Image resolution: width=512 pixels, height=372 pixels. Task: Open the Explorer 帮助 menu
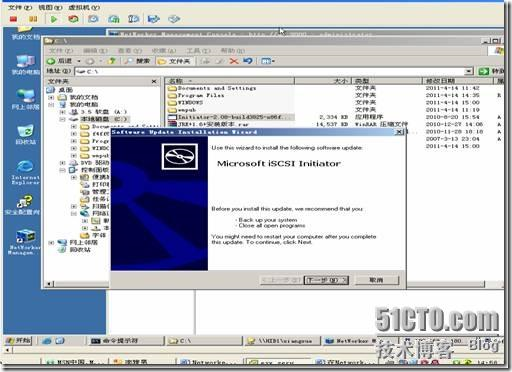coord(233,51)
